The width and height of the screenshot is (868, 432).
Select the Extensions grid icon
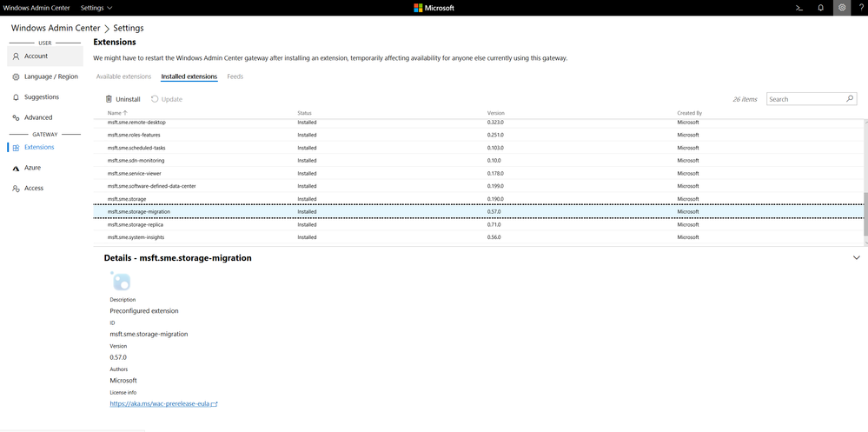coord(16,147)
